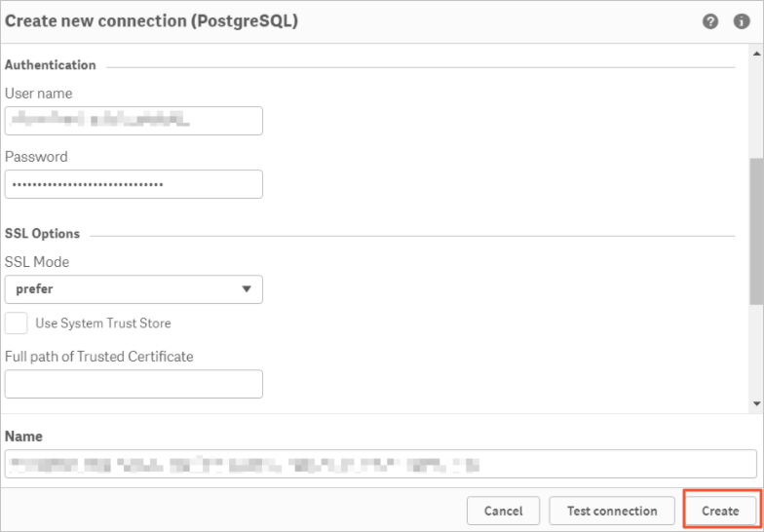Cancel the new connection dialog
The image size is (764, 532).
(x=503, y=511)
